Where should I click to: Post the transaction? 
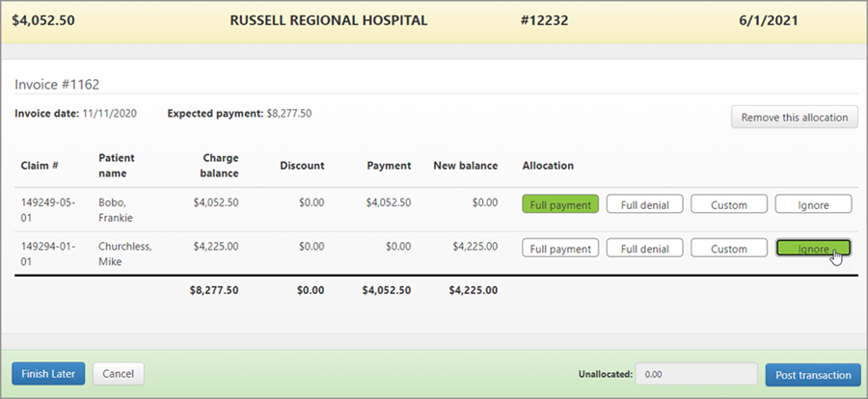click(x=812, y=375)
